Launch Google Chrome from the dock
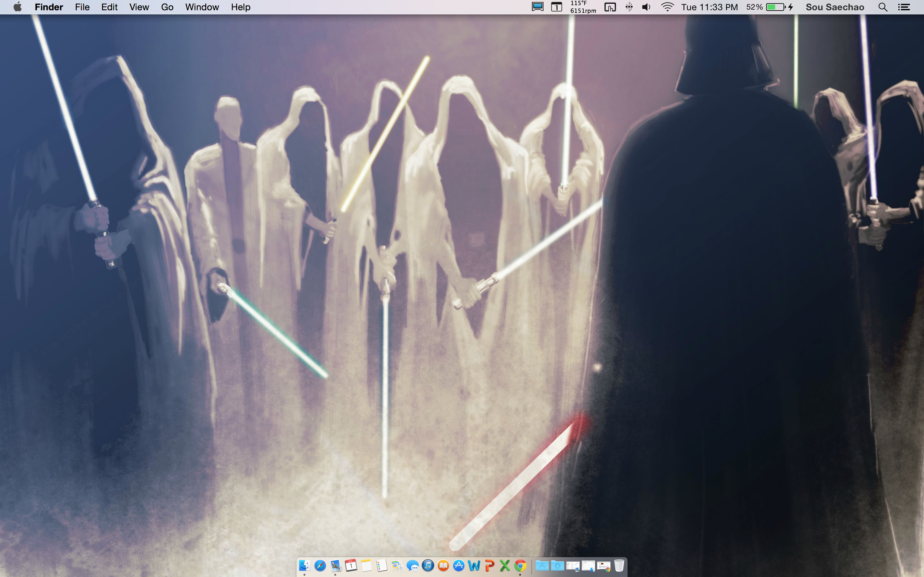This screenshot has width=924, height=577. [x=520, y=565]
